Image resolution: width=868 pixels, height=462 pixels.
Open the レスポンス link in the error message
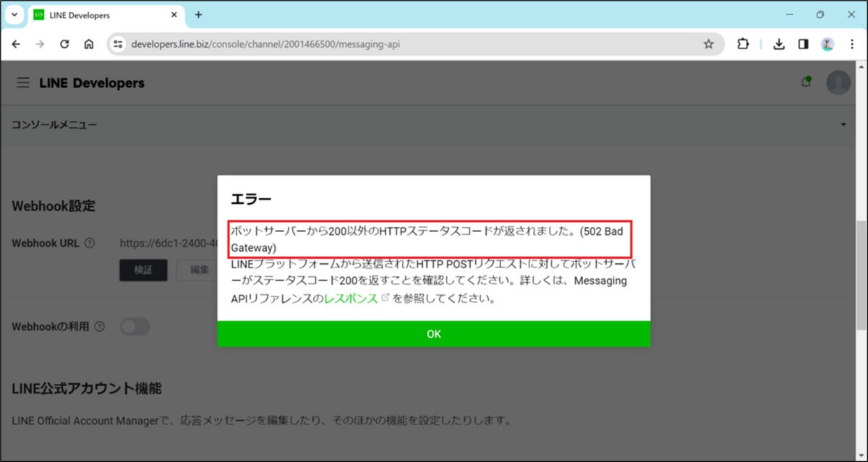pos(351,299)
